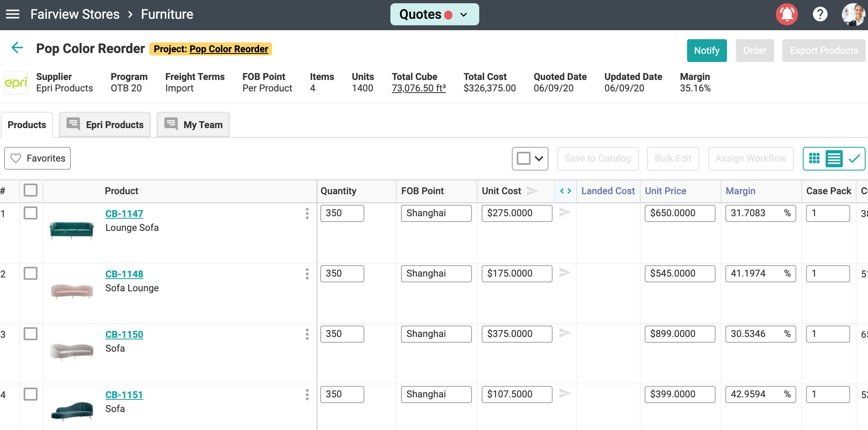The width and height of the screenshot is (868, 430).
Task: Open the hamburger navigation menu
Action: (x=13, y=14)
